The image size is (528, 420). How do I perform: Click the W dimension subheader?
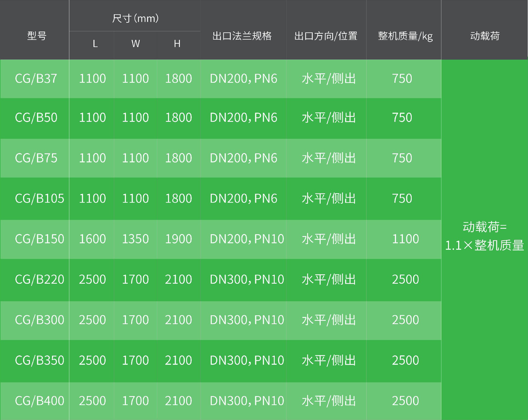click(136, 44)
